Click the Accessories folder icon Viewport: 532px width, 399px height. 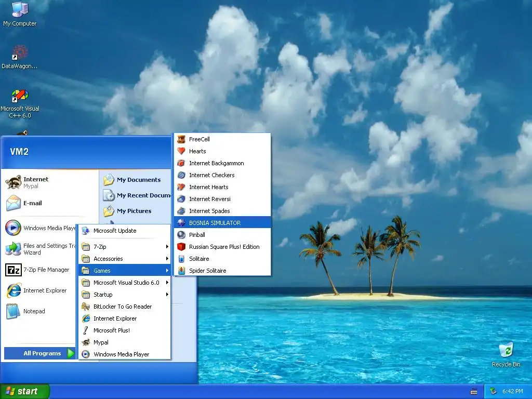pyautogui.click(x=86, y=259)
